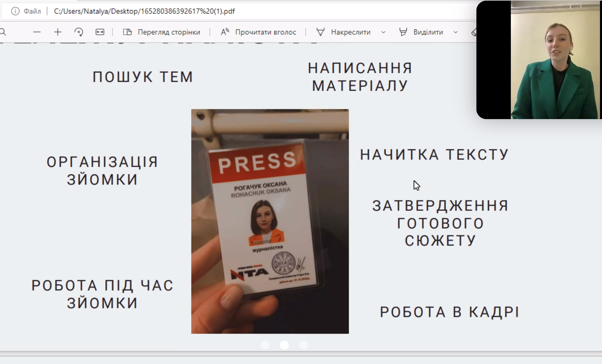Expand the Виділити dropdown arrow

tap(455, 32)
